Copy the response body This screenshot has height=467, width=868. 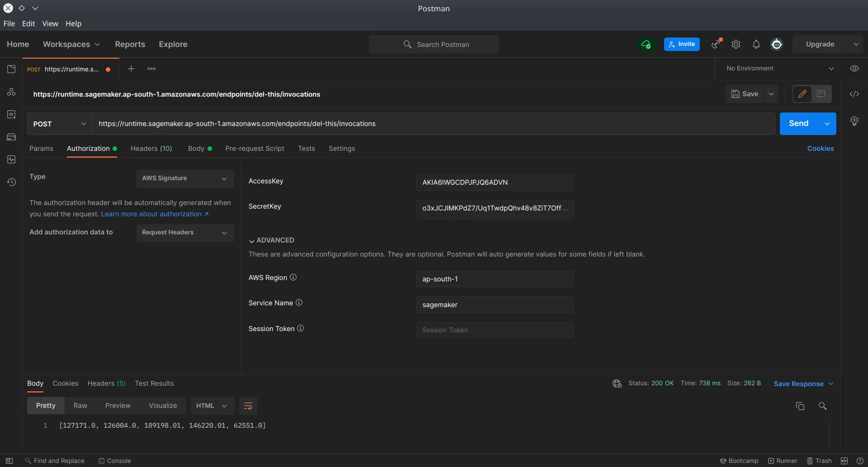click(800, 406)
